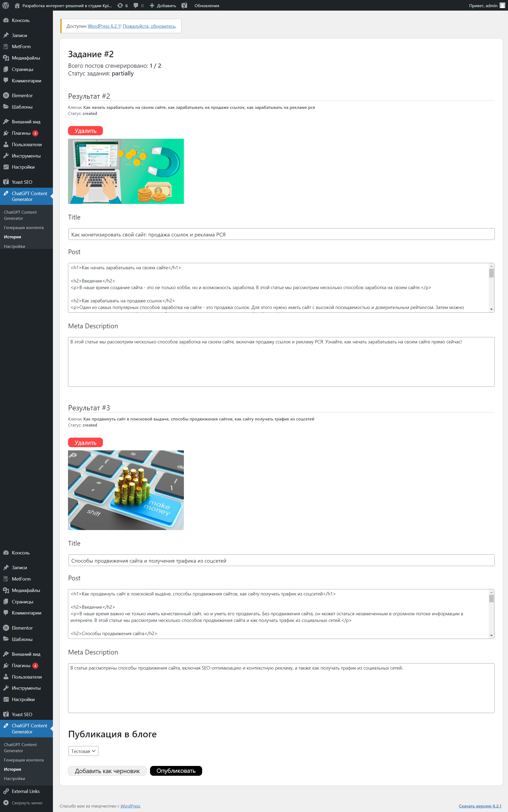Click the admin avatar next to Привет, admin
This screenshot has height=812, width=508.
[x=502, y=5]
